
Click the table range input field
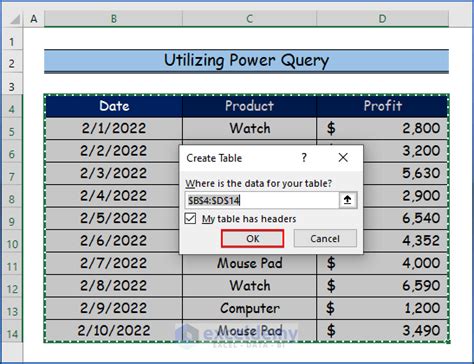pyautogui.click(x=262, y=200)
